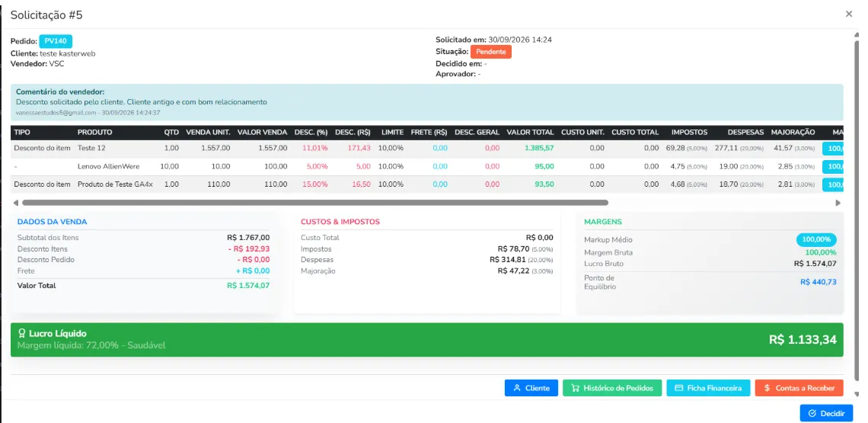The width and height of the screenshot is (868, 423).
Task: Click the table's horizontal scrollbar thumb
Action: pyautogui.click(x=315, y=203)
